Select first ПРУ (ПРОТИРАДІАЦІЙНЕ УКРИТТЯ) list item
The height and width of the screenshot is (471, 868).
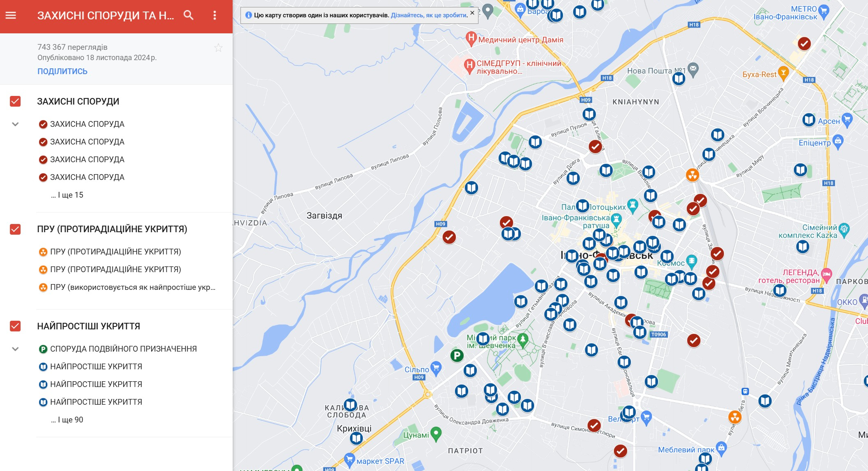[x=110, y=252]
